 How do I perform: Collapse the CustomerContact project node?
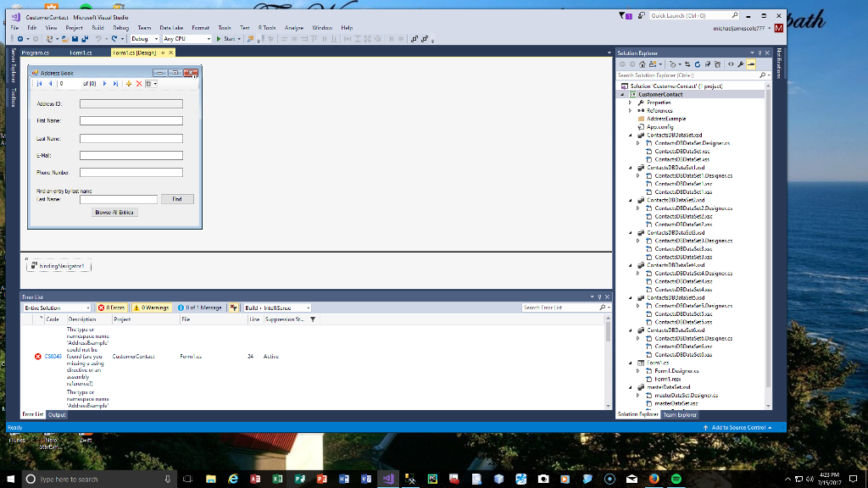(x=623, y=95)
